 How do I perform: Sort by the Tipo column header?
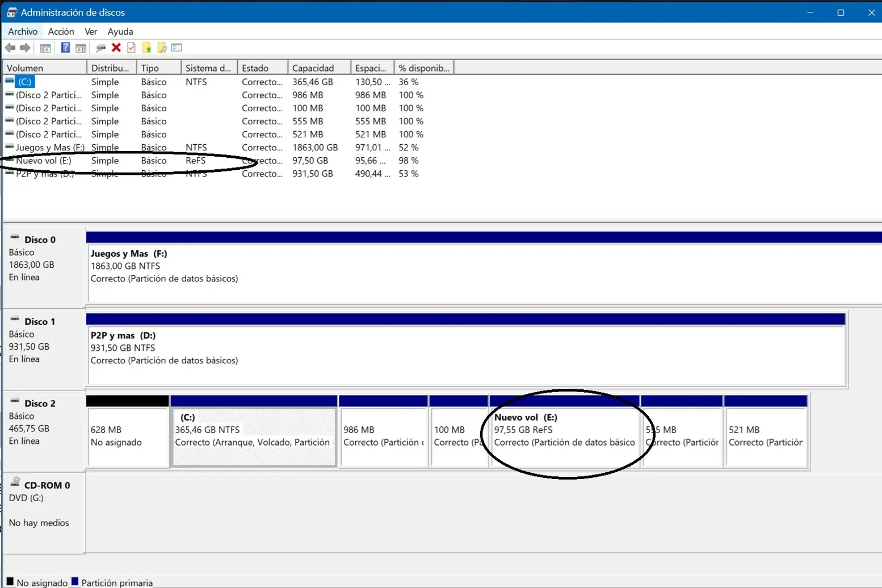tap(159, 68)
